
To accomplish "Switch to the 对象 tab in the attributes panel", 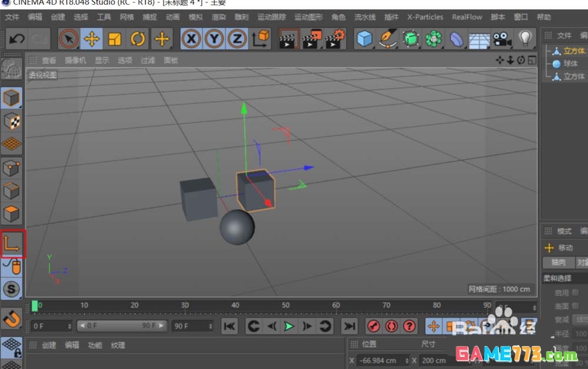I will click(582, 262).
